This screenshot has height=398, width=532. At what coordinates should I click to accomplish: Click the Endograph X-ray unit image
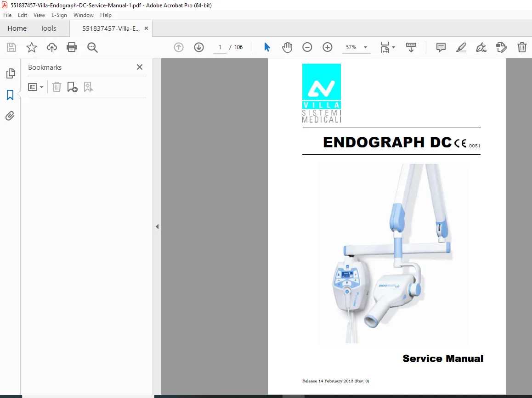click(393, 253)
